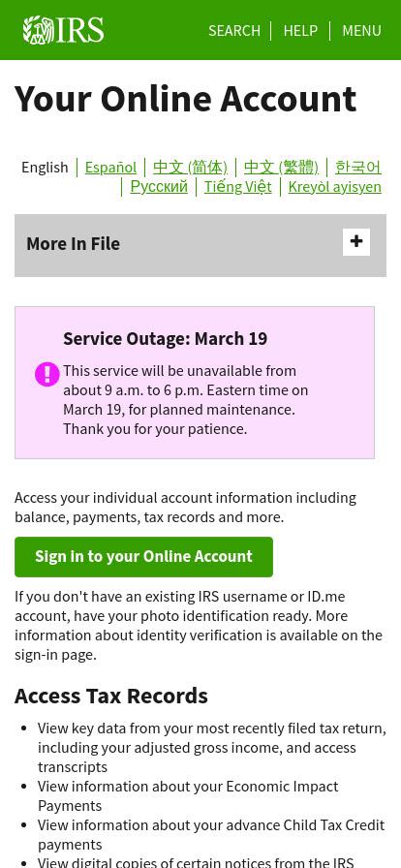The image size is (401, 868).
Task: Open SEARCH in the header
Action: tap(233, 30)
